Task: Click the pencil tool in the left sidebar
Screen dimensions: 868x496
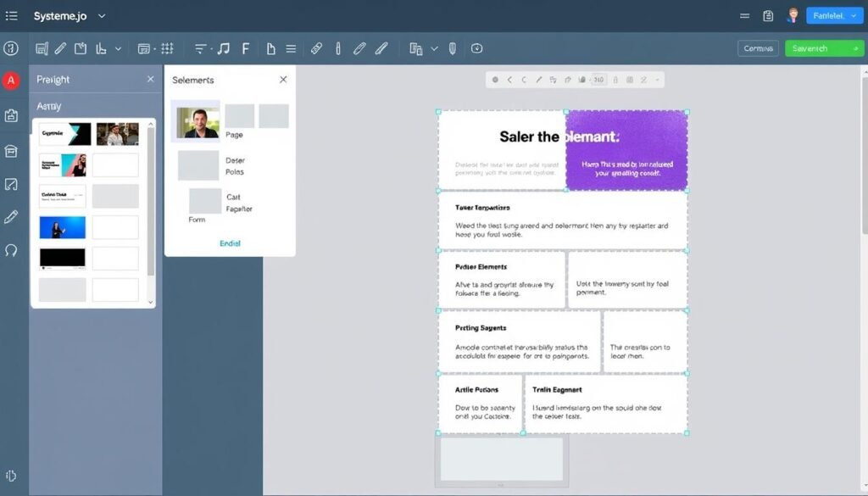Action: pos(10,216)
